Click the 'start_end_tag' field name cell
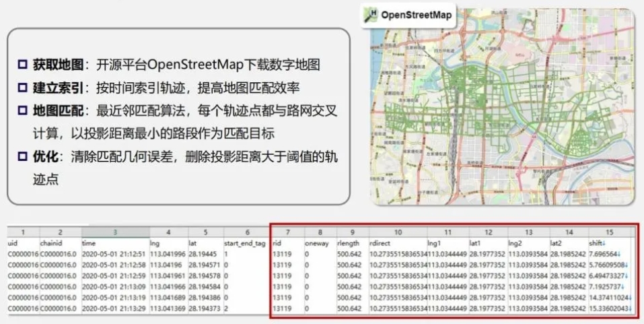 [247, 243]
